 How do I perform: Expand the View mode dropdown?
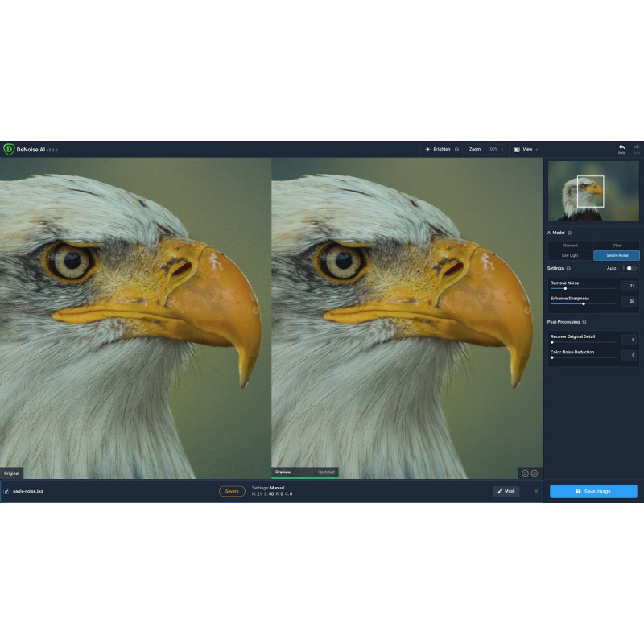point(526,149)
